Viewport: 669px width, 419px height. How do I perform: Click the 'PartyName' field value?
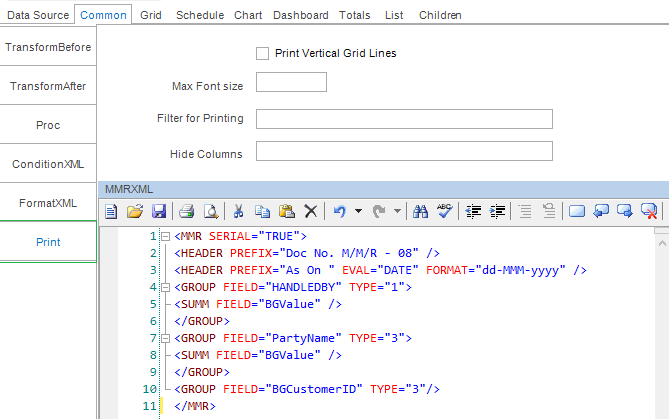(303, 339)
